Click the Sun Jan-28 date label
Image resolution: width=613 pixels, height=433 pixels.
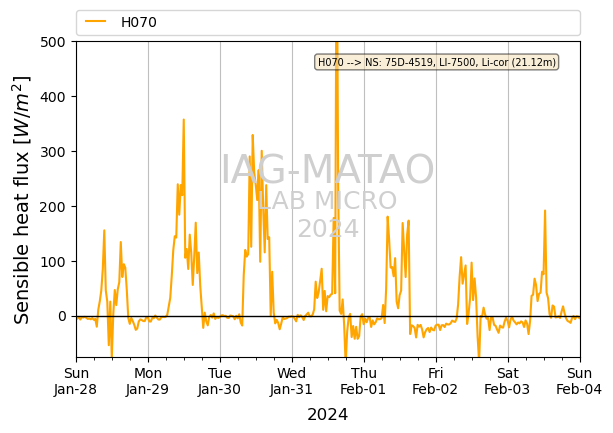[75, 381]
